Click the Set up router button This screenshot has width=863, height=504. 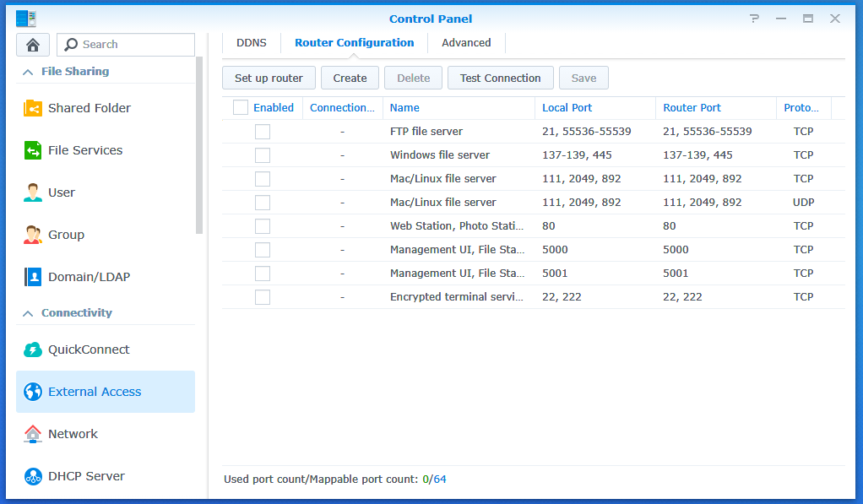[269, 78]
